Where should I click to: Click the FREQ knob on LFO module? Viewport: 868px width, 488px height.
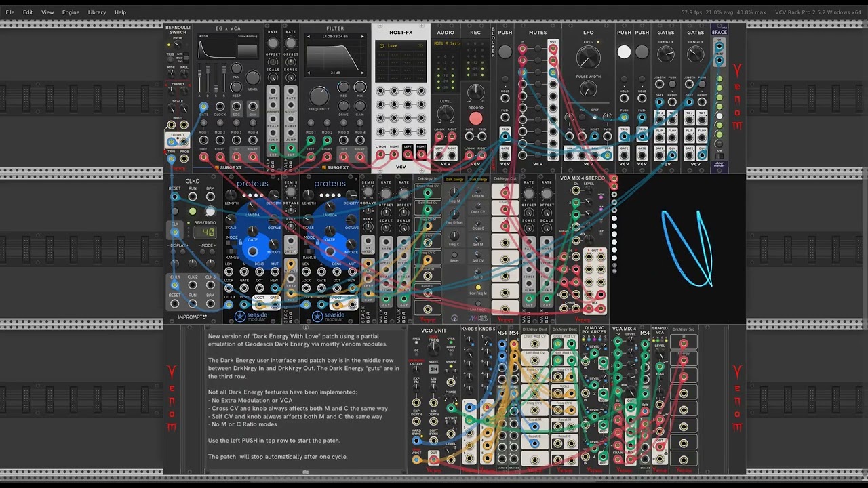coord(588,58)
